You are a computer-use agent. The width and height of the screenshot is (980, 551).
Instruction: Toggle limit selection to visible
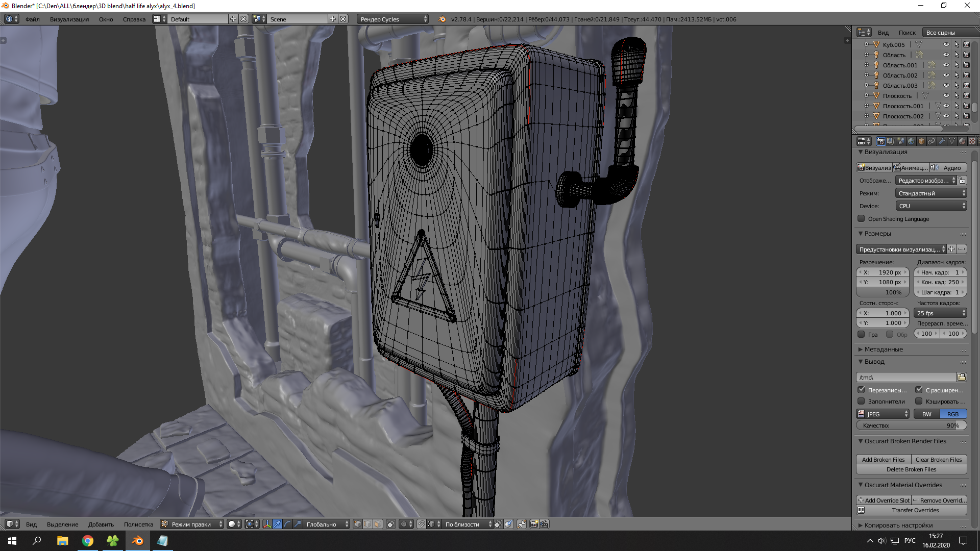pos(390,524)
